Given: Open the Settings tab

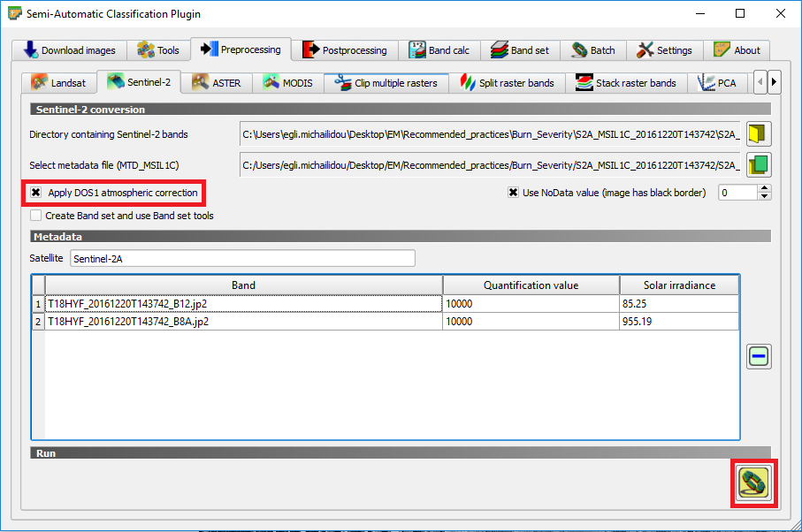Looking at the screenshot, I should [x=665, y=50].
